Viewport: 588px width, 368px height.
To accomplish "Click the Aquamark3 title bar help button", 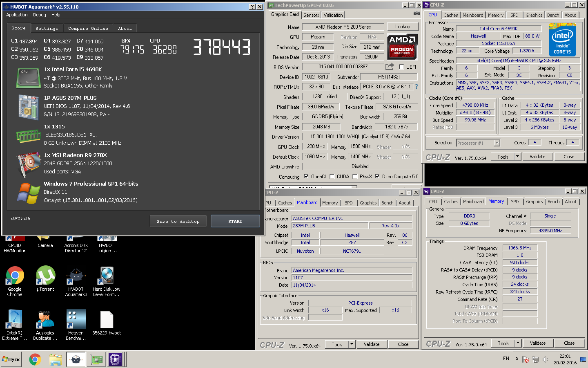I will tap(252, 7).
